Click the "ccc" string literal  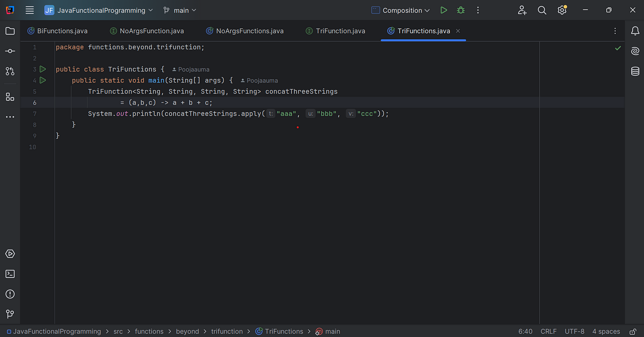367,114
